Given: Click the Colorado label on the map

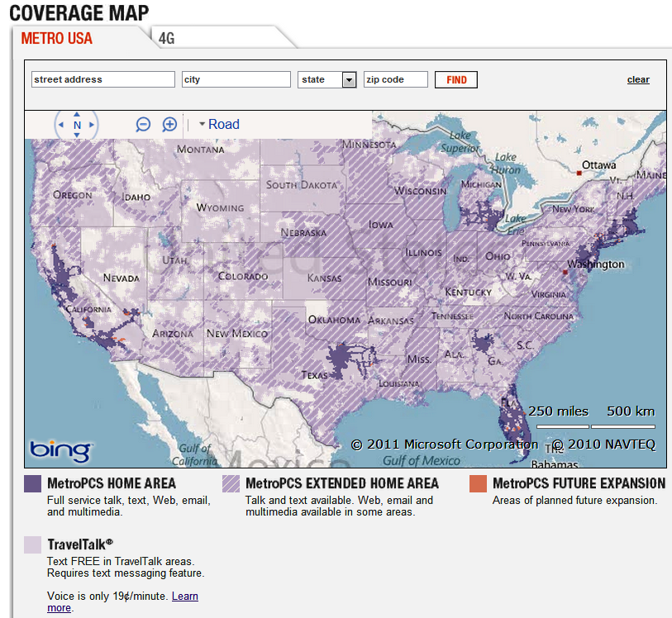Looking at the screenshot, I should coord(243,276).
